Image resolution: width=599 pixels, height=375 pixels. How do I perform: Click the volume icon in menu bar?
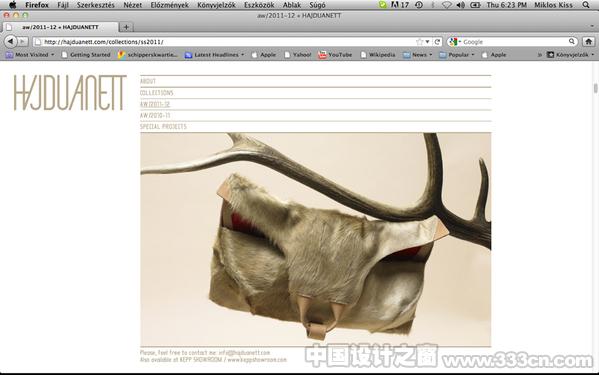coord(461,5)
